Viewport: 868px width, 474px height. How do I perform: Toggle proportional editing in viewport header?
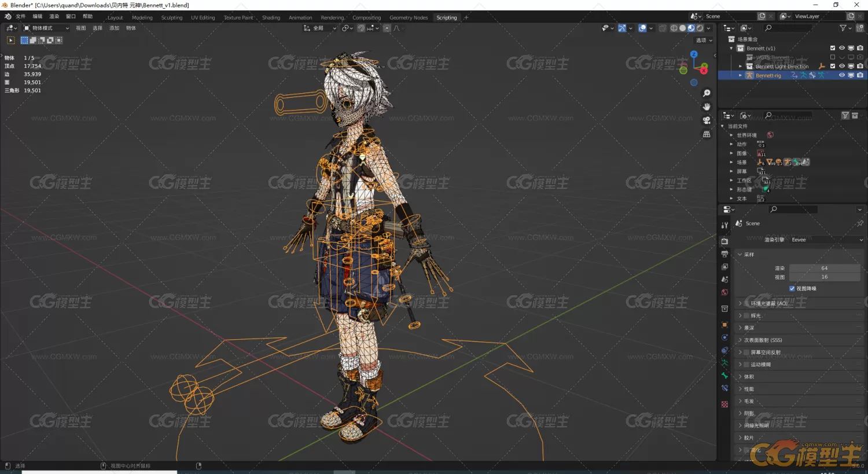tap(387, 28)
